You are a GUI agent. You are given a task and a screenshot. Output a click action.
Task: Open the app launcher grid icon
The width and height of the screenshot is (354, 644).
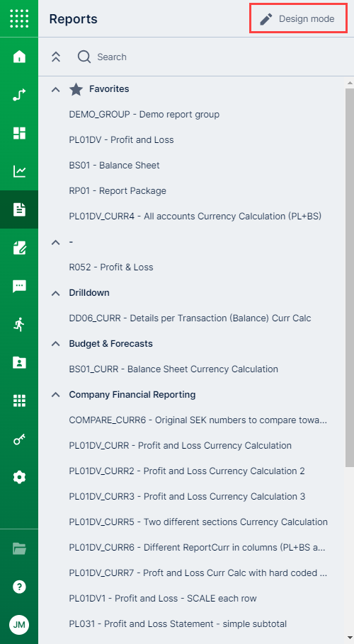pyautogui.click(x=19, y=18)
